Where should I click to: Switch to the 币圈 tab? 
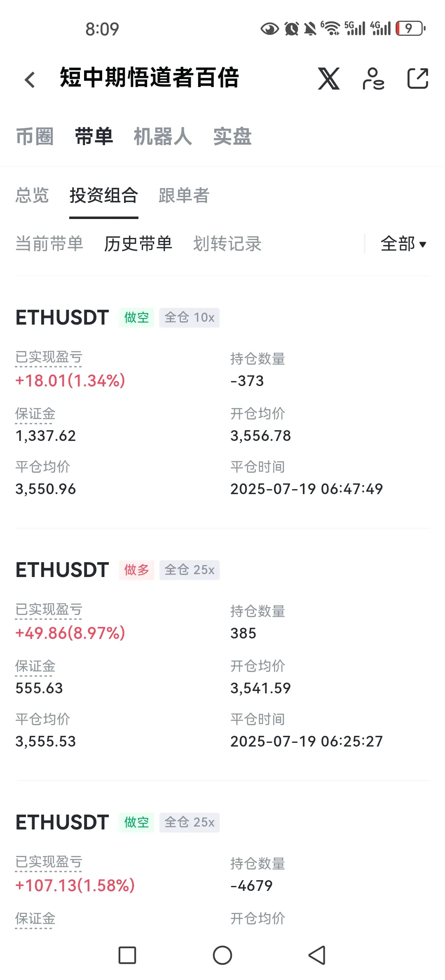click(x=35, y=137)
